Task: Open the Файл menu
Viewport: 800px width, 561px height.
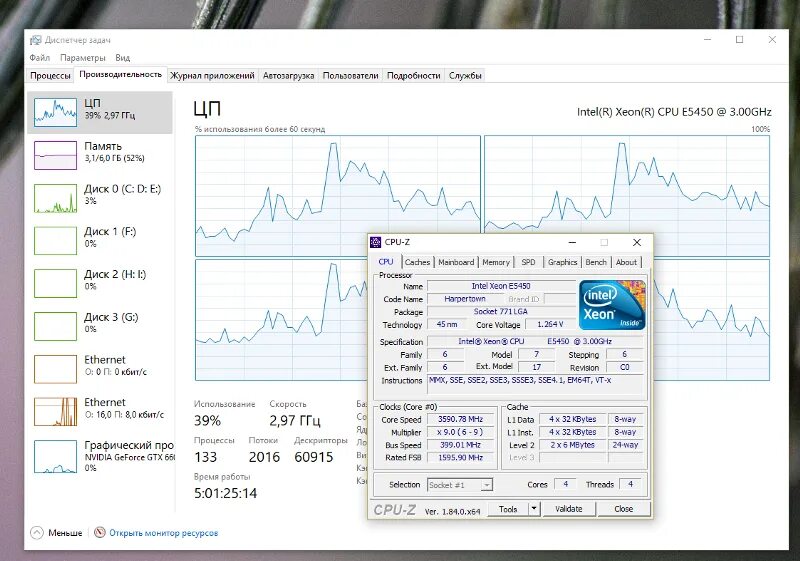Action: (x=39, y=58)
